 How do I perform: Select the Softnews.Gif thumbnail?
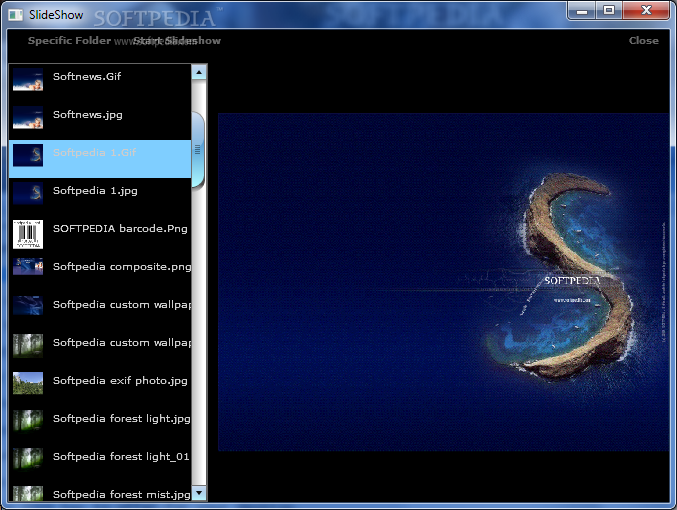pyautogui.click(x=28, y=79)
